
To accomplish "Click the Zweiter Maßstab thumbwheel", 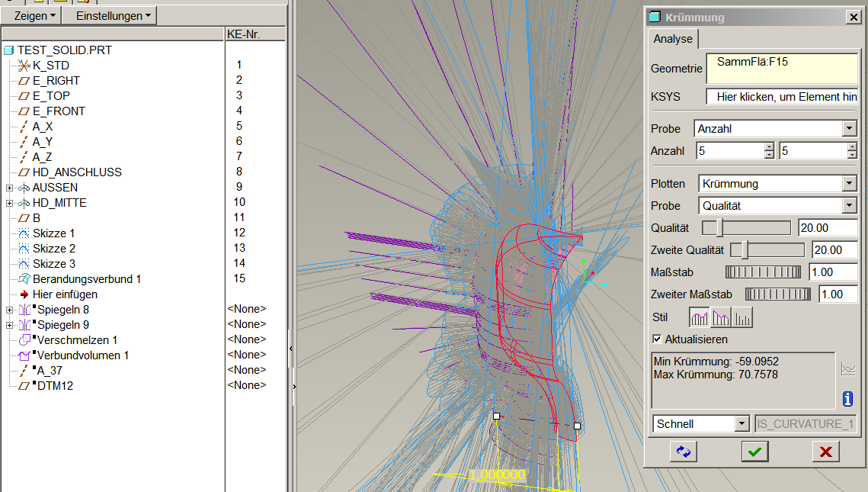I will point(778,294).
